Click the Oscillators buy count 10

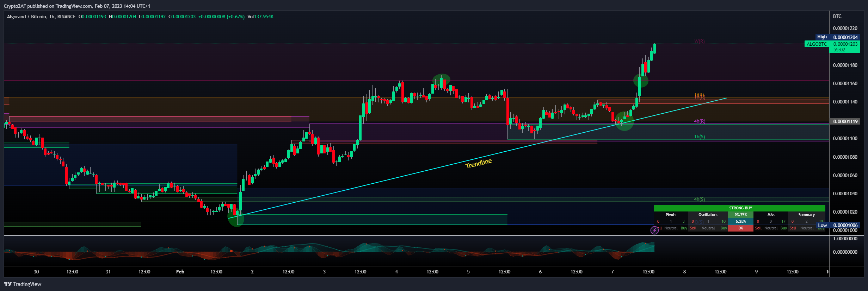tap(724, 221)
